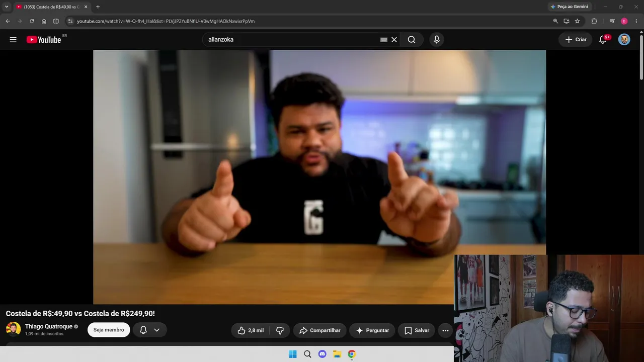This screenshot has width=644, height=362.
Task: Click the video player to pause
Action: click(319, 177)
